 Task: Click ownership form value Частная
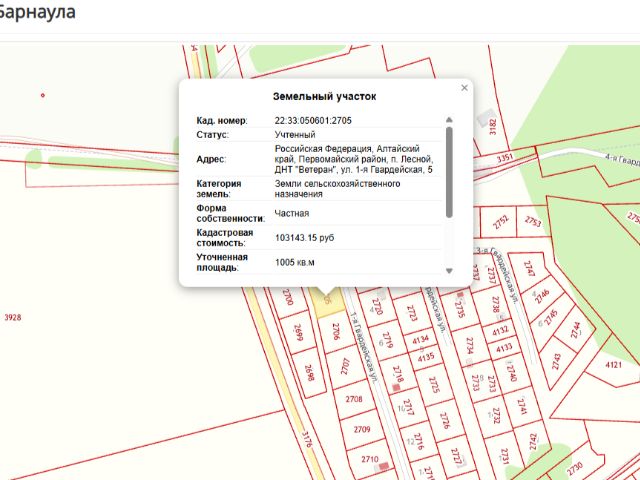click(x=292, y=213)
